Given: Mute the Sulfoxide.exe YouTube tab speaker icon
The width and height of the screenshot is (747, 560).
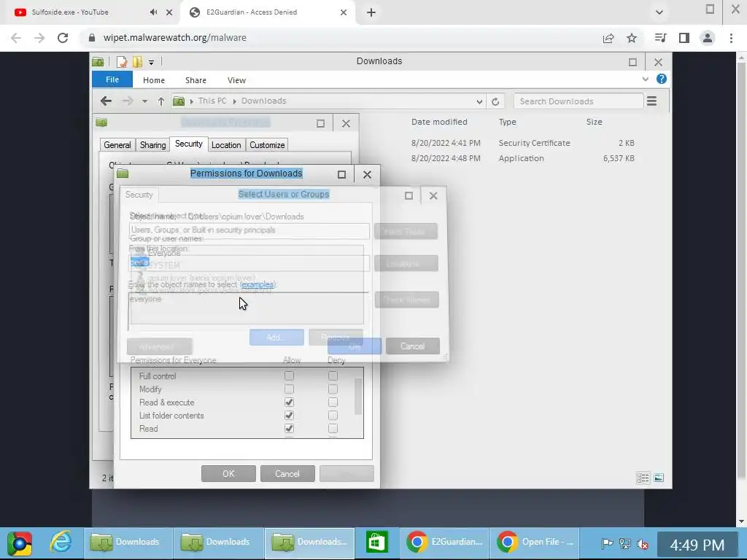Looking at the screenshot, I should click(x=153, y=12).
